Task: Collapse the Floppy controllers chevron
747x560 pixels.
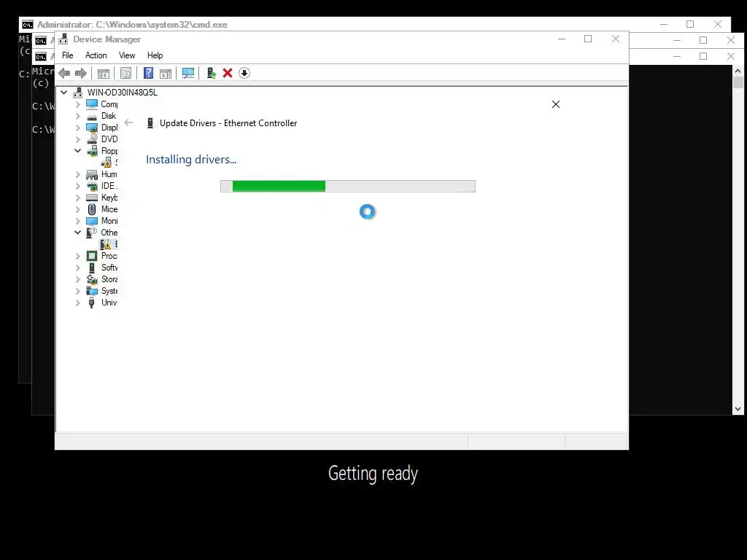Action: [77, 150]
